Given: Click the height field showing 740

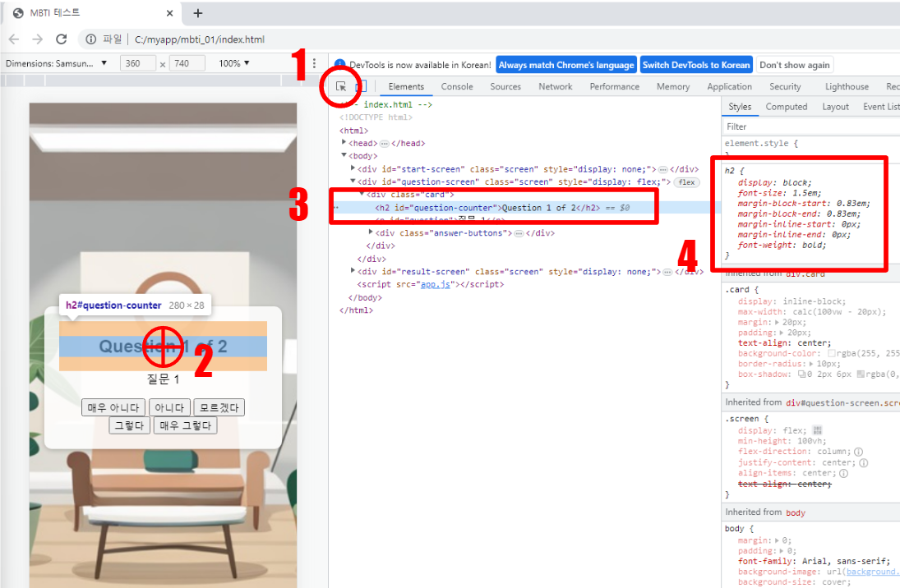Looking at the screenshot, I should click(187, 63).
